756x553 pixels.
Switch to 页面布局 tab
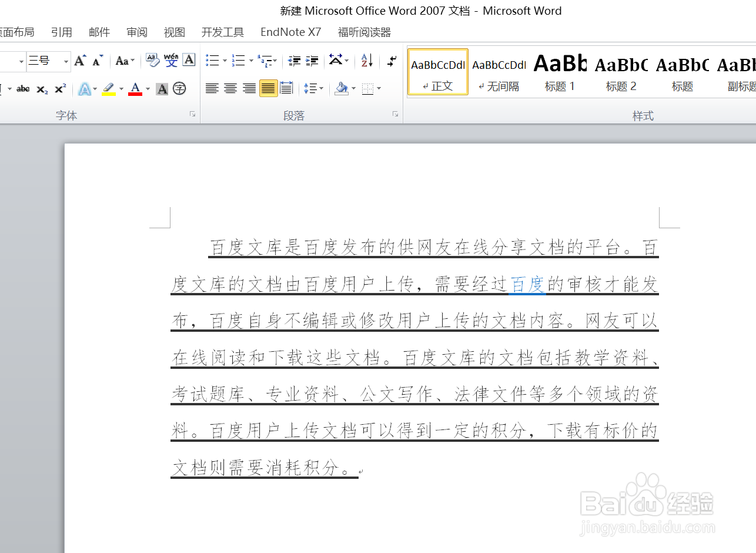[x=16, y=32]
